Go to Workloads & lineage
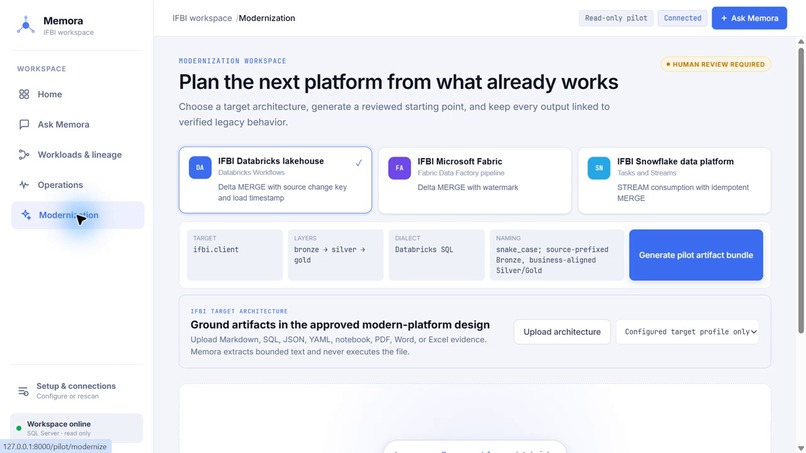This screenshot has height=453, width=806. coord(77,155)
